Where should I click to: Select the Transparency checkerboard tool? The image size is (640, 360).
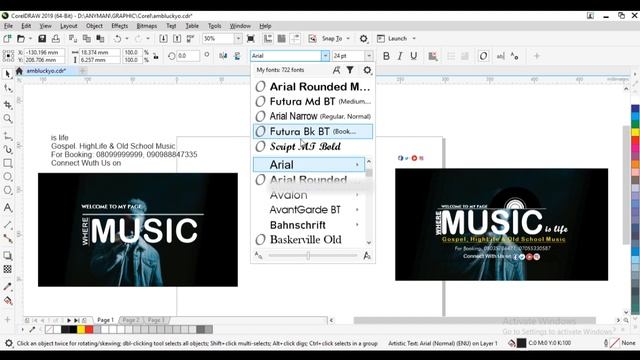point(7,269)
